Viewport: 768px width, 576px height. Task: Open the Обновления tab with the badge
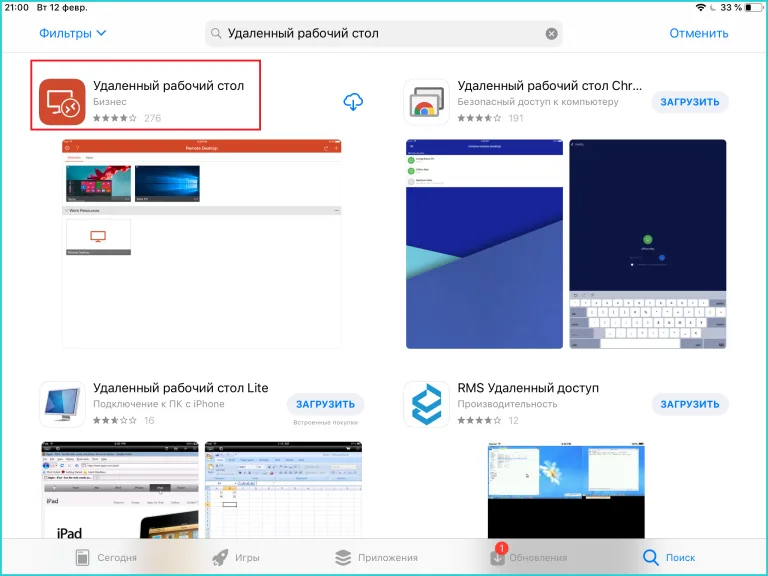(528, 556)
